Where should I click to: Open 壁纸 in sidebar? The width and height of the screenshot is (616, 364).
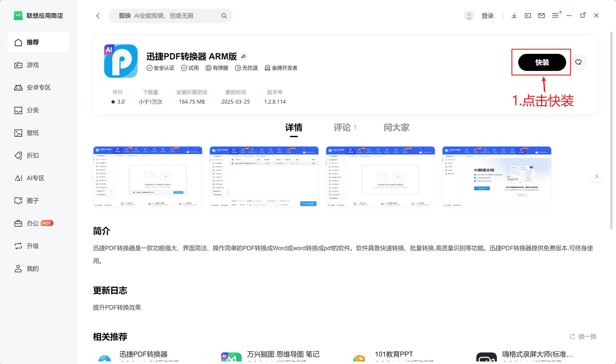click(38, 133)
